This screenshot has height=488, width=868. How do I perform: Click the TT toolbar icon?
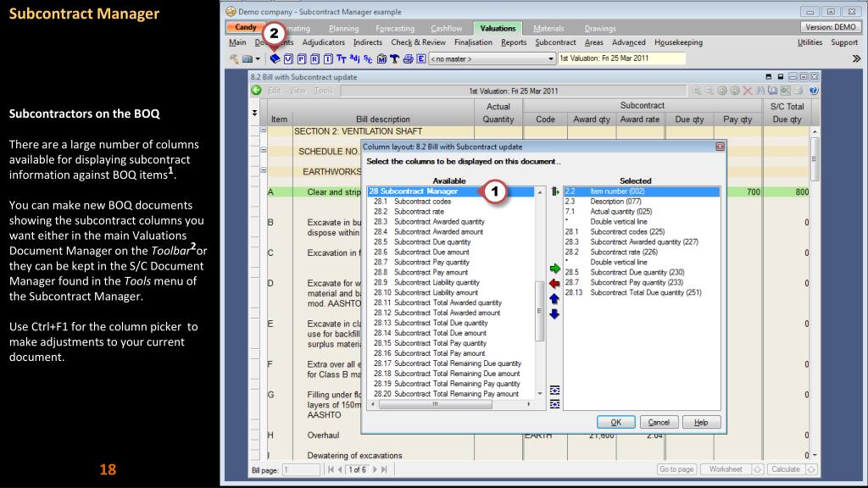(x=342, y=58)
